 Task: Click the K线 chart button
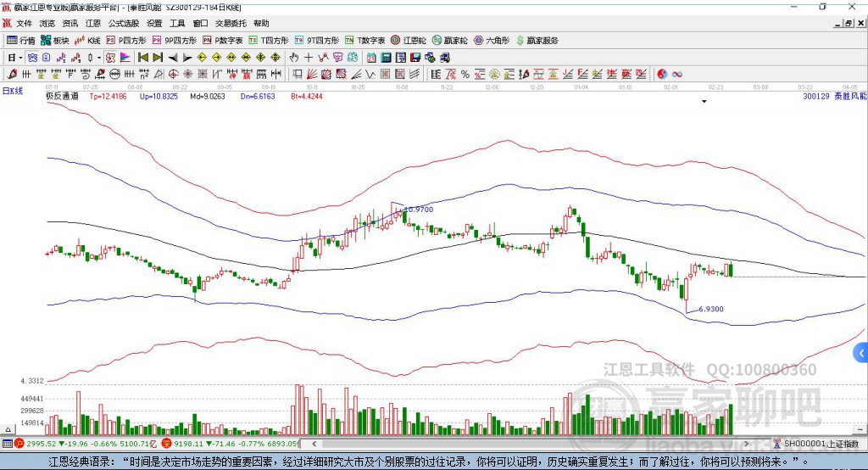[87, 41]
